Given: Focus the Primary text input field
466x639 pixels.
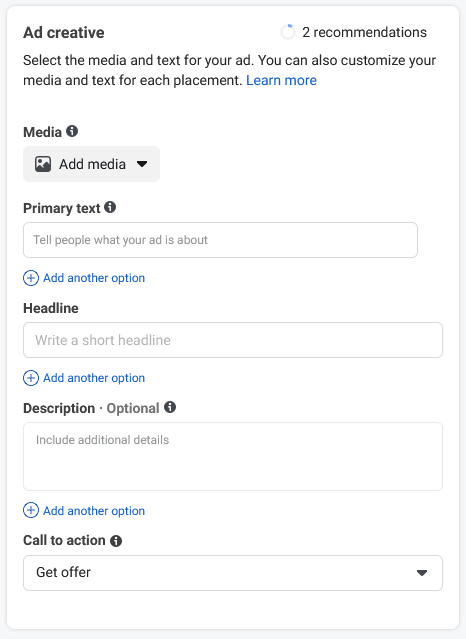Looking at the screenshot, I should click(x=220, y=240).
